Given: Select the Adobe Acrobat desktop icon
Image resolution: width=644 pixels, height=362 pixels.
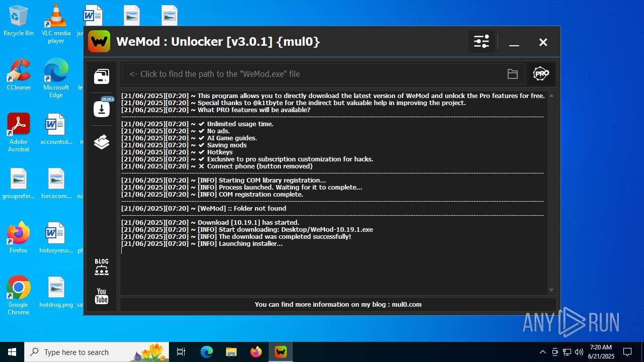Looking at the screenshot, I should [19, 133].
